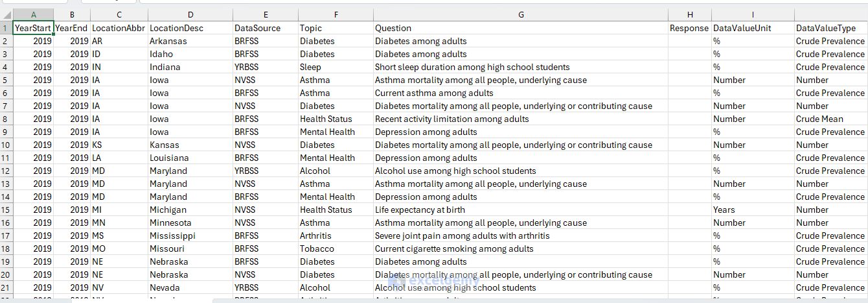The height and width of the screenshot is (303, 868).
Task: Click the Louisiana location cell
Action: 170,158
